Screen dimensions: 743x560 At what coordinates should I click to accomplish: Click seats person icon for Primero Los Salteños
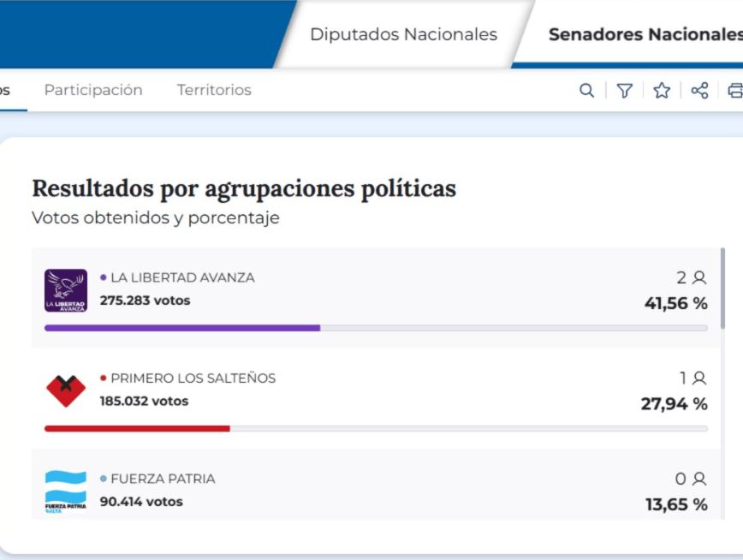[x=699, y=378]
